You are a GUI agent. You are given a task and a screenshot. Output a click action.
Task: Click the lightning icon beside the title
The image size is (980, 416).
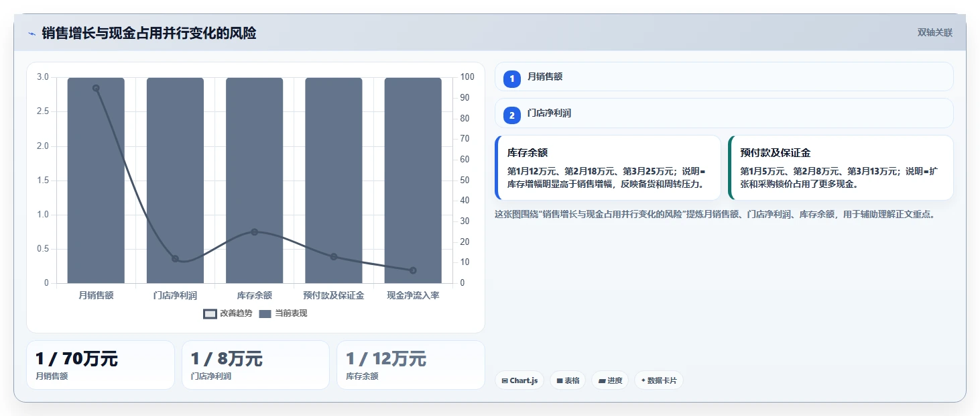pyautogui.click(x=32, y=34)
